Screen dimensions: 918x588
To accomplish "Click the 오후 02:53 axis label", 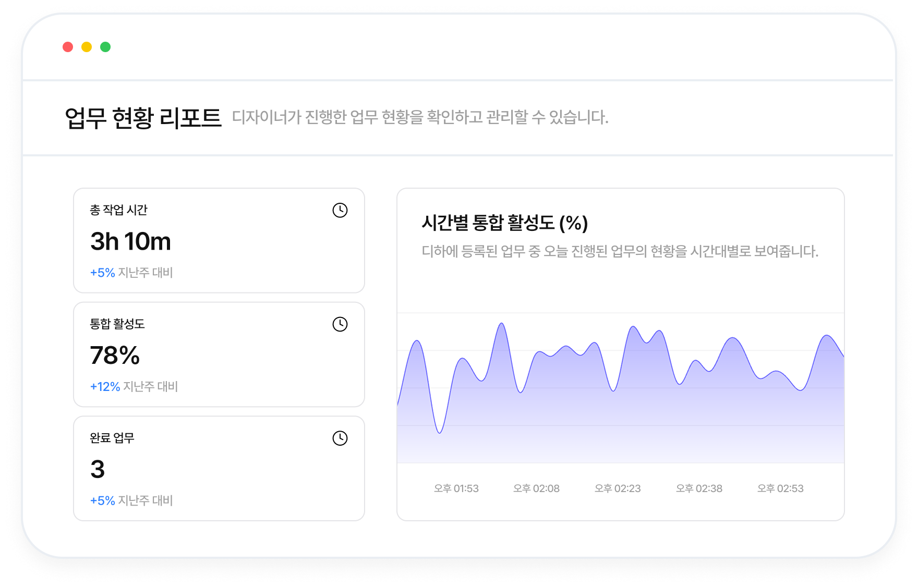I will click(x=780, y=488).
